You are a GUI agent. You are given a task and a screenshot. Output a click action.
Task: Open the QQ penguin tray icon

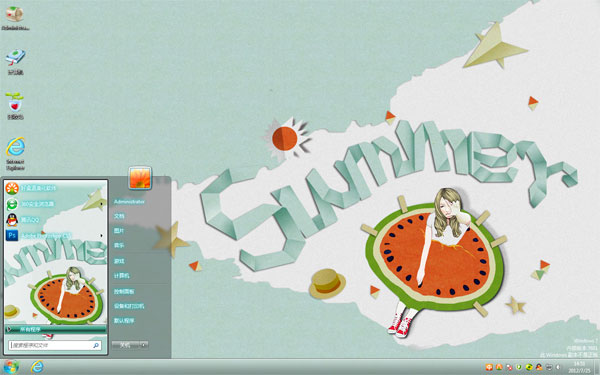[x=539, y=367]
